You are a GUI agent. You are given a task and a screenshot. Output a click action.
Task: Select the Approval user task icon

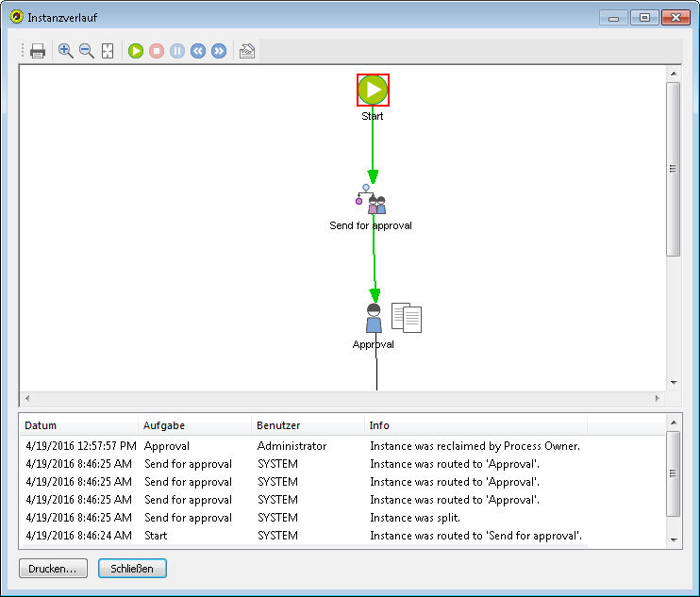tap(374, 318)
